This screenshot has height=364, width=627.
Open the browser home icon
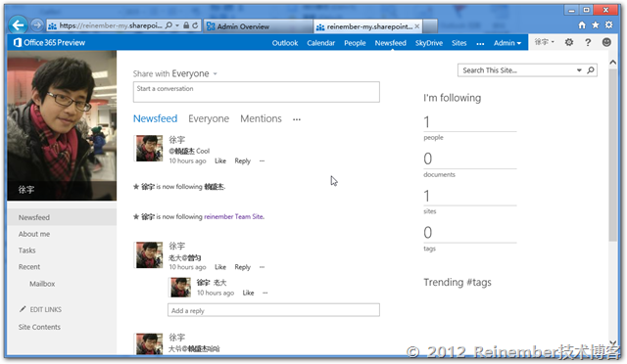click(x=582, y=25)
